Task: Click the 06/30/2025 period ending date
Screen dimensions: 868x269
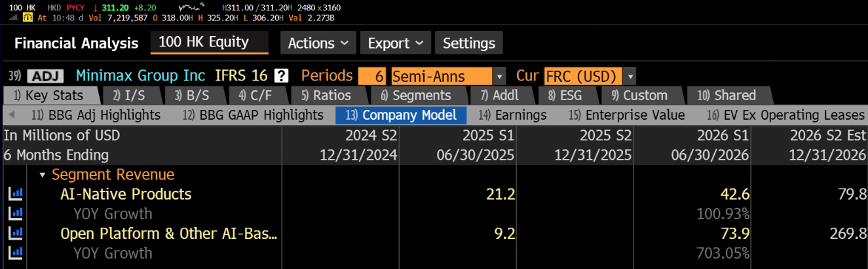Action: pos(476,155)
